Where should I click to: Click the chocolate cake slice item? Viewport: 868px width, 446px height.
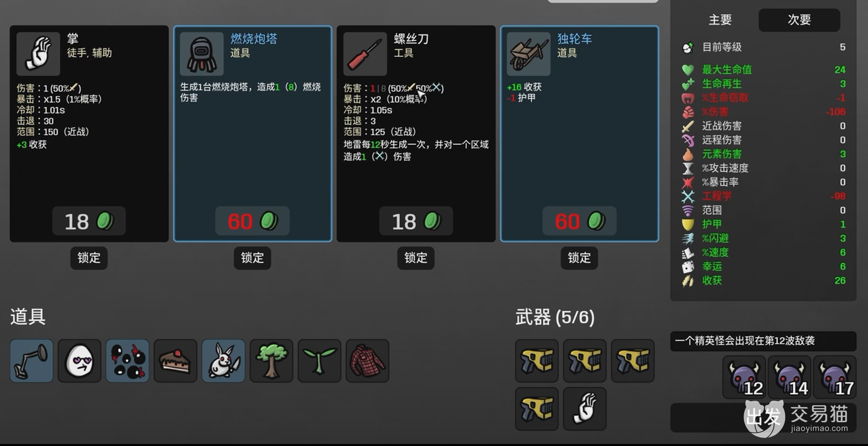(x=176, y=361)
